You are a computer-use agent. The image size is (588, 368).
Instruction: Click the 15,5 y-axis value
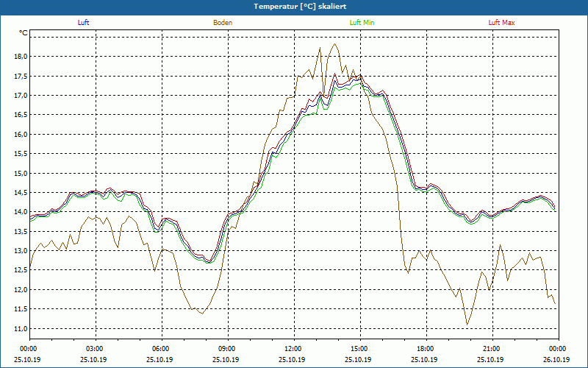[x=21, y=154]
